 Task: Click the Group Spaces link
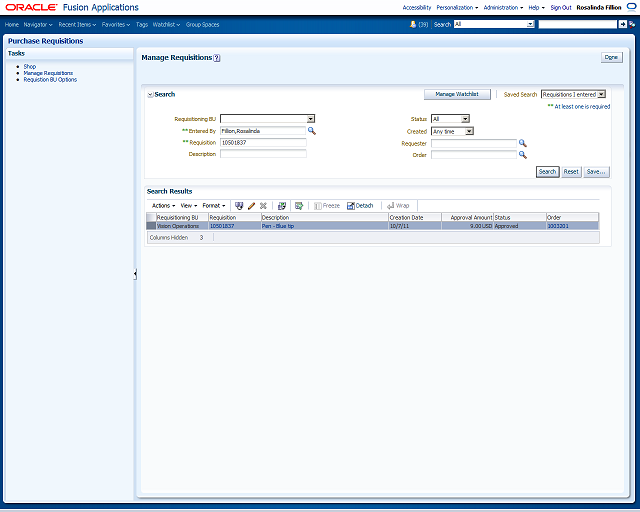202,24
